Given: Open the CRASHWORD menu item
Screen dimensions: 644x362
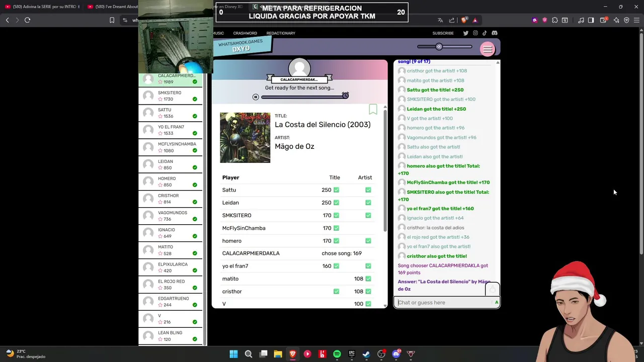Looking at the screenshot, I should coord(245,33).
